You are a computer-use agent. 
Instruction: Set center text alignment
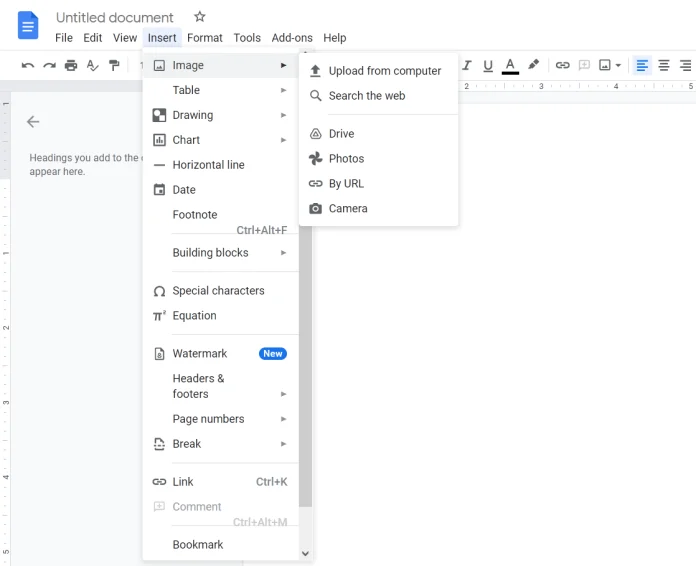coord(664,66)
